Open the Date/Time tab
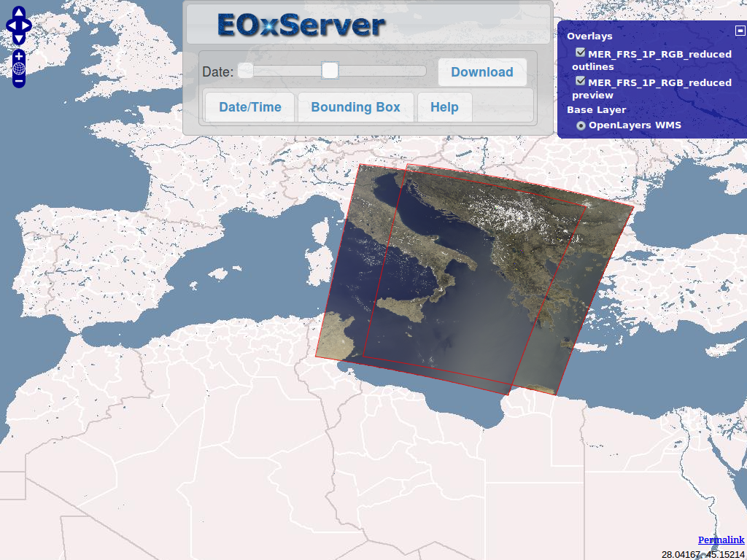This screenshot has width=747, height=560. point(249,107)
